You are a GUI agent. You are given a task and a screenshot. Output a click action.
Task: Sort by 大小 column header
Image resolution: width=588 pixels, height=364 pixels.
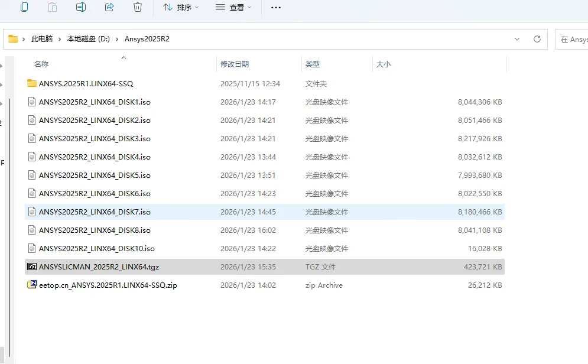click(384, 64)
